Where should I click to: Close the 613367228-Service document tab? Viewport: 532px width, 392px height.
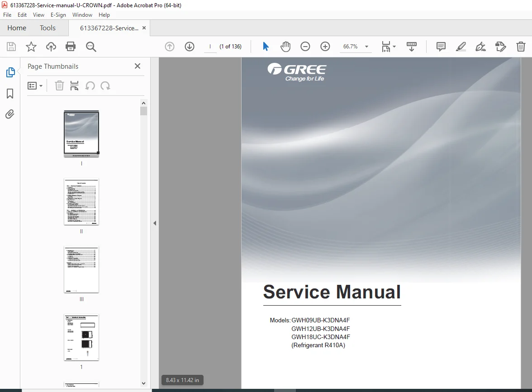pyautogui.click(x=144, y=28)
